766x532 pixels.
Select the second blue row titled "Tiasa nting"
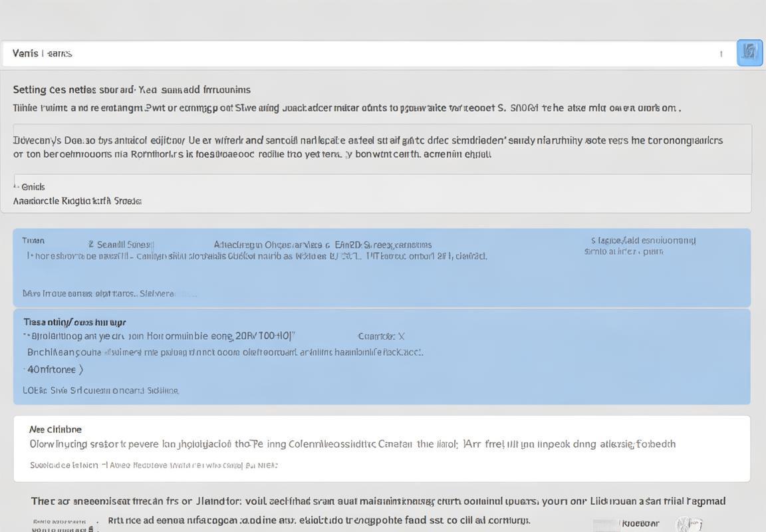pos(382,356)
